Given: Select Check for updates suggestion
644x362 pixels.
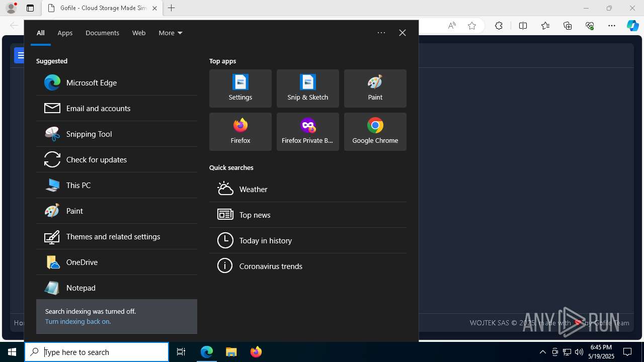Looking at the screenshot, I should [x=117, y=159].
